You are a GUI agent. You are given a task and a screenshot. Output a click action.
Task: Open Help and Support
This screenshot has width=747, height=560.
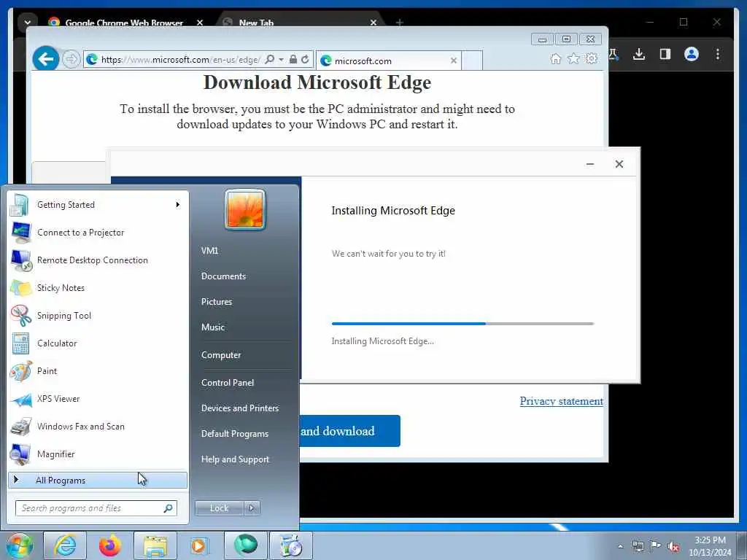click(236, 459)
